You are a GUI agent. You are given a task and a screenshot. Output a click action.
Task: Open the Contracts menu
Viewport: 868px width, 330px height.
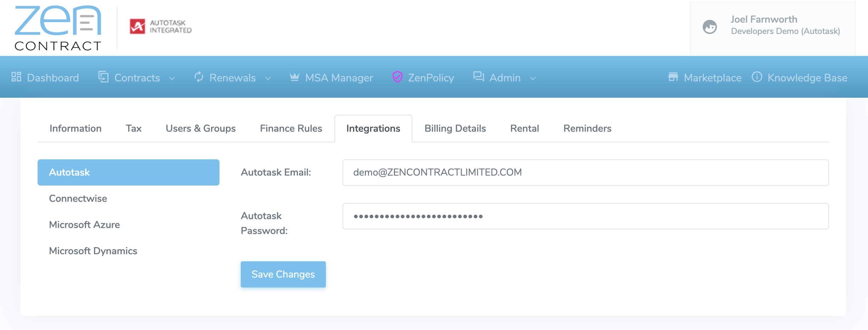(x=137, y=78)
